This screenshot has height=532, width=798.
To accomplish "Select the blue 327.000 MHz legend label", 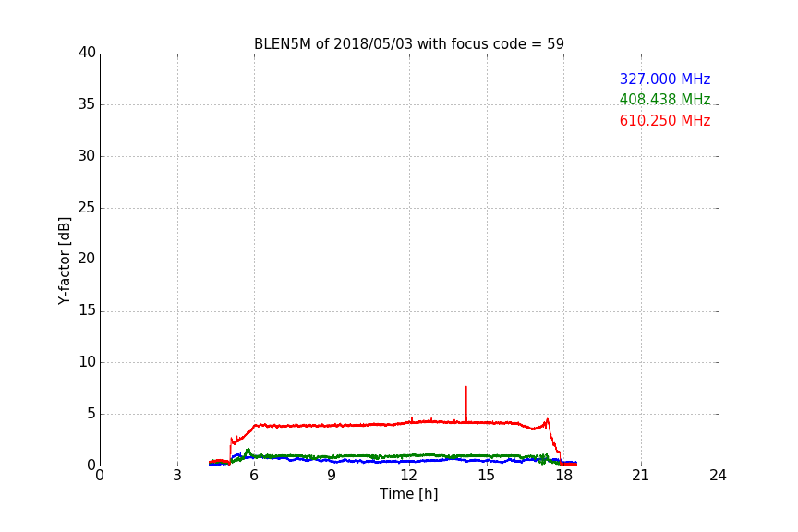I will [x=665, y=79].
